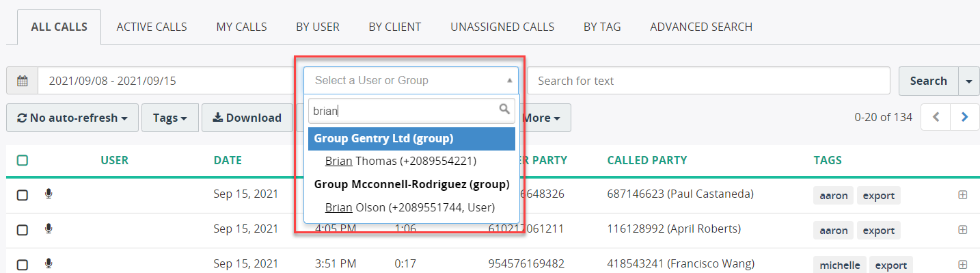Click called party 418543241 (Francisco Wang)

[x=681, y=263]
